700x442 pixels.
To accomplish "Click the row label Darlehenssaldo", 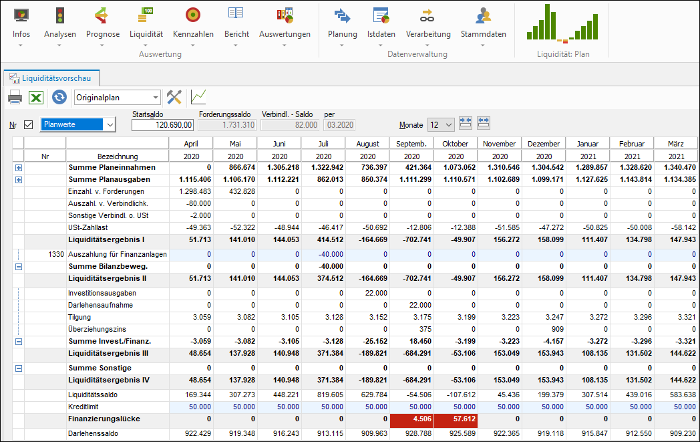I will pos(93,434).
